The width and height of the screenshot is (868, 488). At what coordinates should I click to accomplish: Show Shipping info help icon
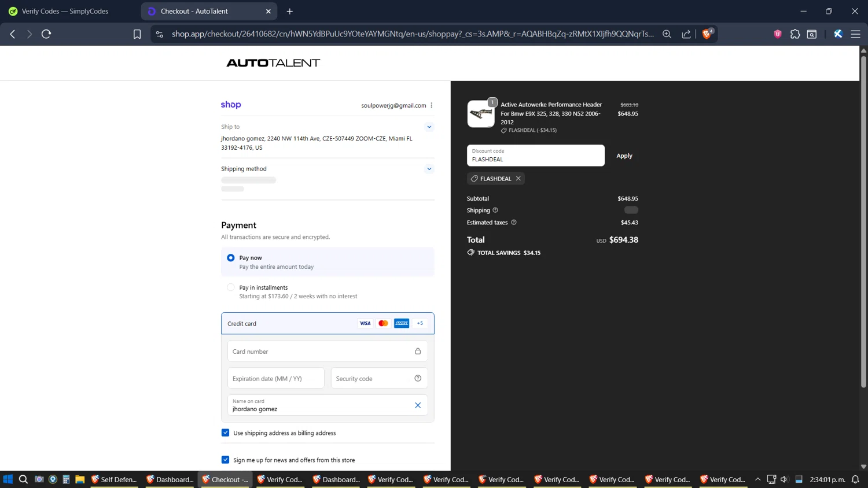[495, 210]
